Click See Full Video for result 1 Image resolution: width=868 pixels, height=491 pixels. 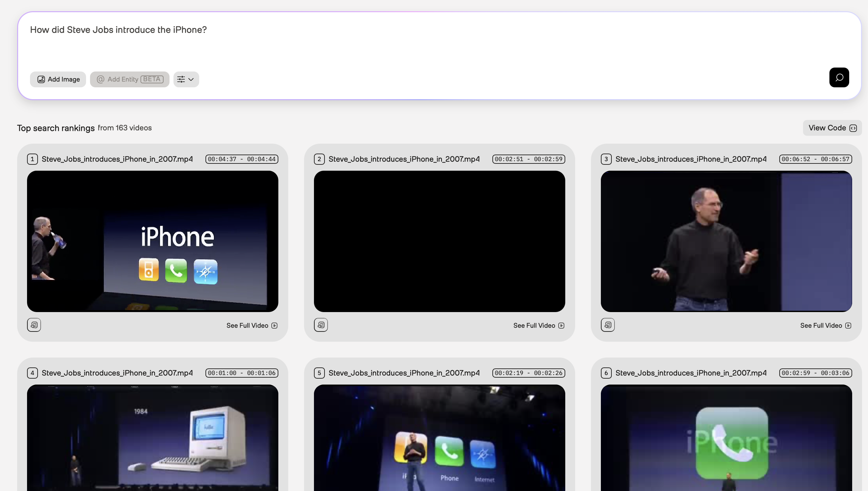(252, 326)
